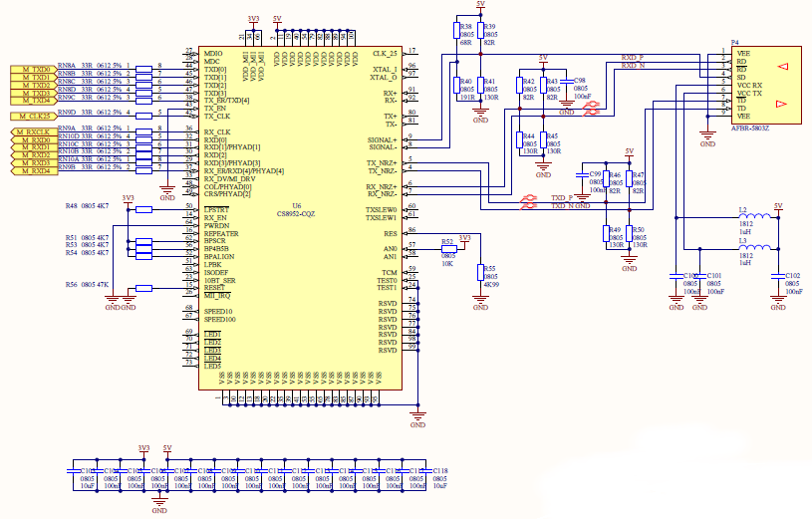The height and width of the screenshot is (519, 812).
Task: Select resistor R41 130R symbol
Action: point(480,85)
